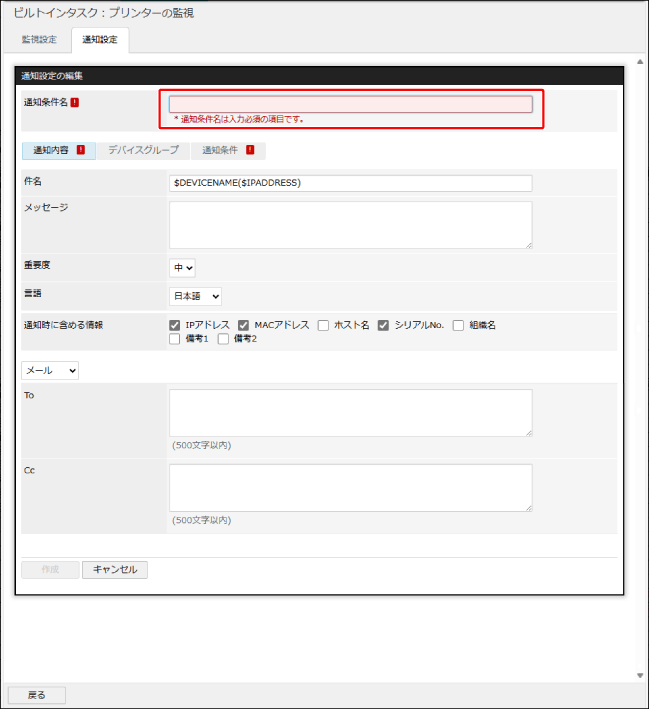649x709 pixels.
Task: Click the 戻る button at bottom
Action: tap(36, 695)
